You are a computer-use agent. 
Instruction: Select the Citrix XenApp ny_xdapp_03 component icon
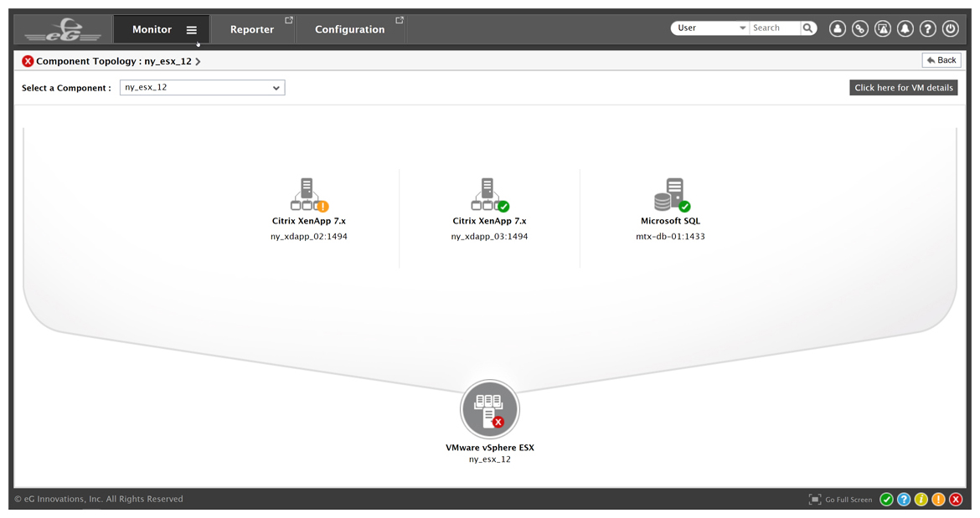(489, 195)
